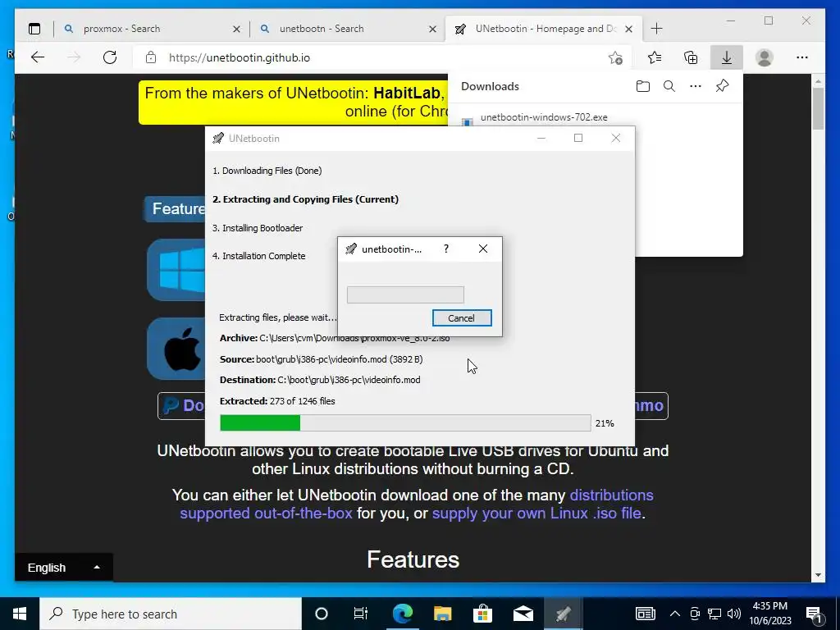Click the Installation Complete step text
Screen dimensions: 840x630
(258, 256)
